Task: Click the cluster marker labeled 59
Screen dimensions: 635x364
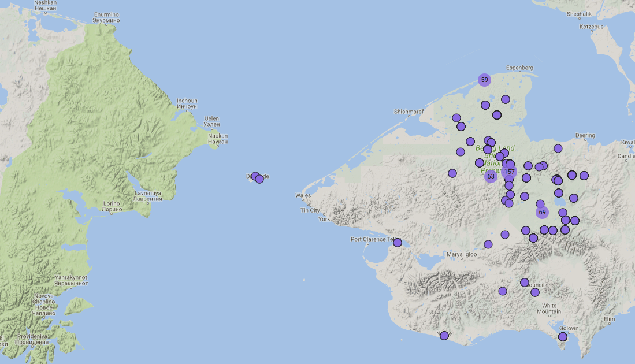Action: tap(484, 80)
